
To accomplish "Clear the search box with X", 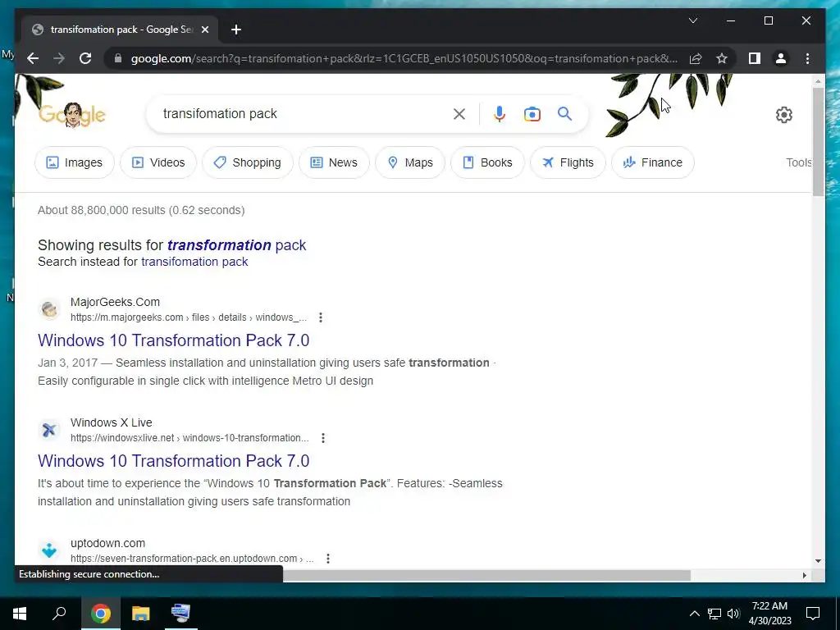I will [459, 113].
